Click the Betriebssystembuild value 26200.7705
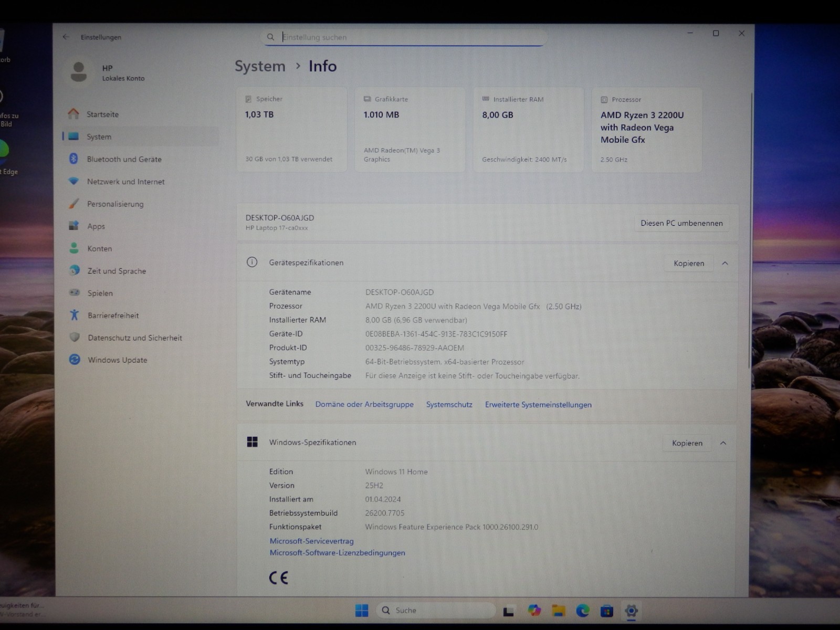The image size is (840, 630). 385,513
